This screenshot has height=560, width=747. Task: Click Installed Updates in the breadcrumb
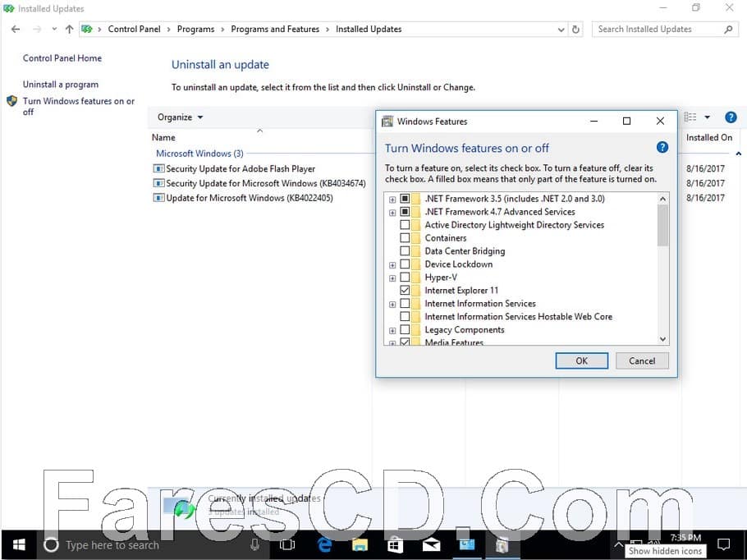tap(369, 29)
